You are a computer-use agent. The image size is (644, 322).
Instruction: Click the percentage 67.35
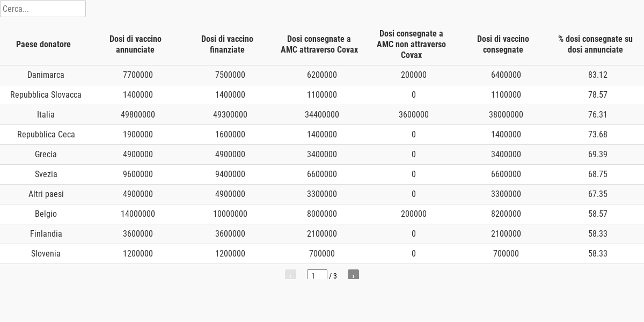click(598, 194)
